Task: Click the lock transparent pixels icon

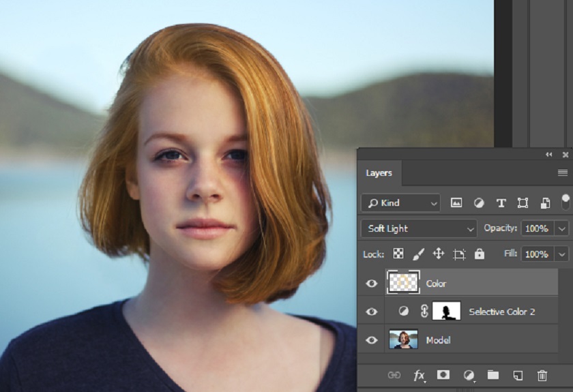Action: tap(398, 254)
